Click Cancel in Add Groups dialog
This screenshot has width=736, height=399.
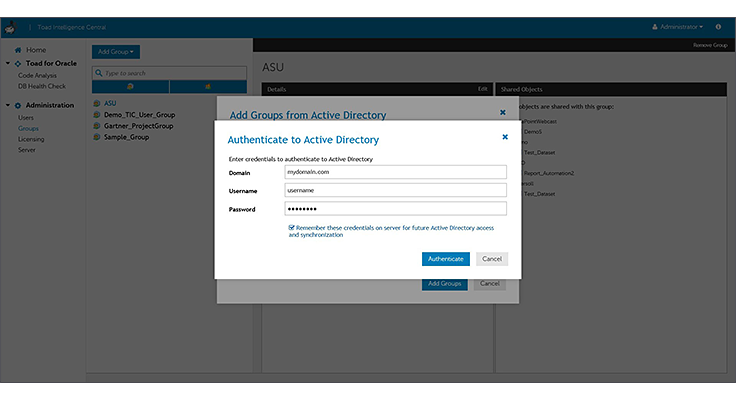[x=490, y=284]
